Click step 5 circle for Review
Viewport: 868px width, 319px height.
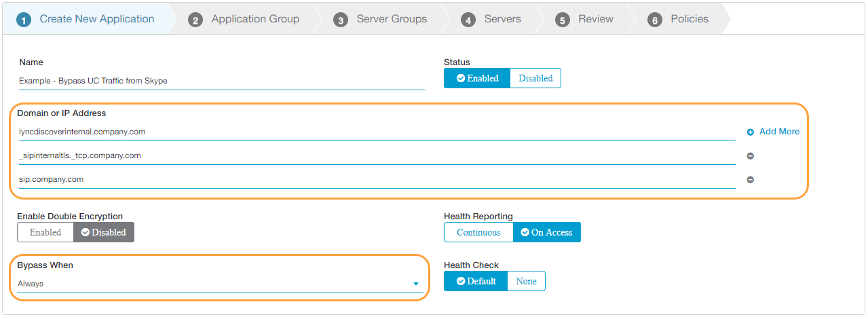click(x=562, y=20)
